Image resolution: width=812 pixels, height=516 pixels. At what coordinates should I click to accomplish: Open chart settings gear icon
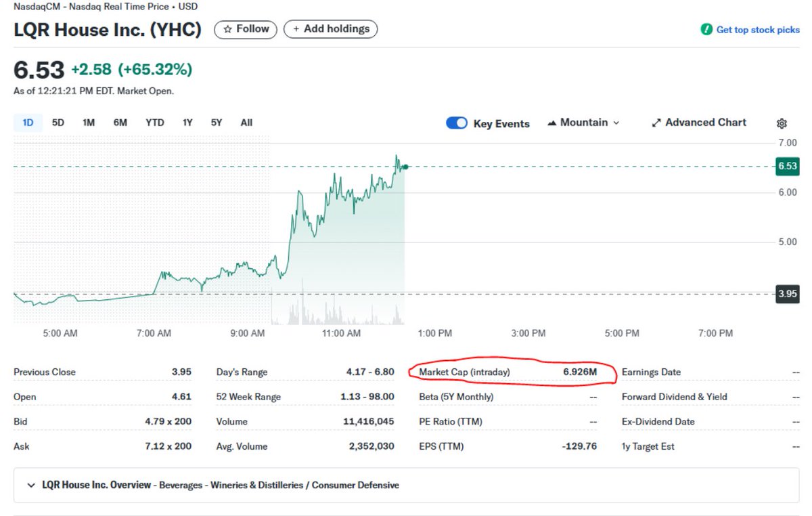click(782, 123)
